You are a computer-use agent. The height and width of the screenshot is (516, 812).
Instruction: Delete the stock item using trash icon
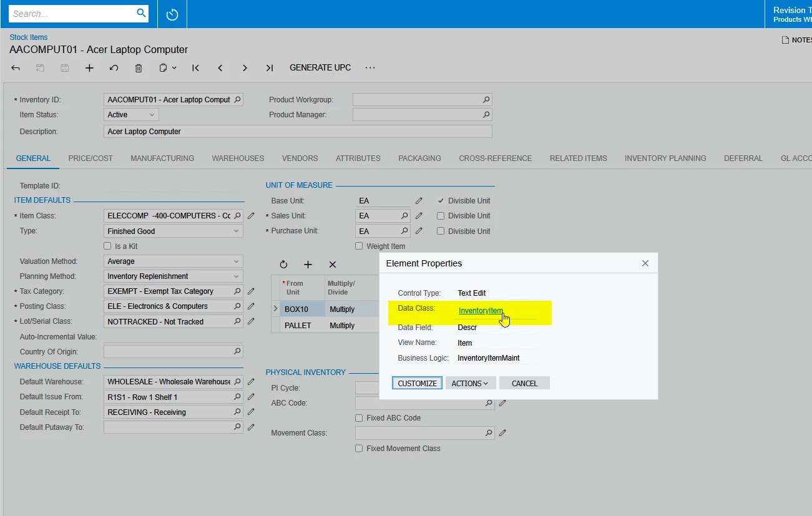[139, 68]
